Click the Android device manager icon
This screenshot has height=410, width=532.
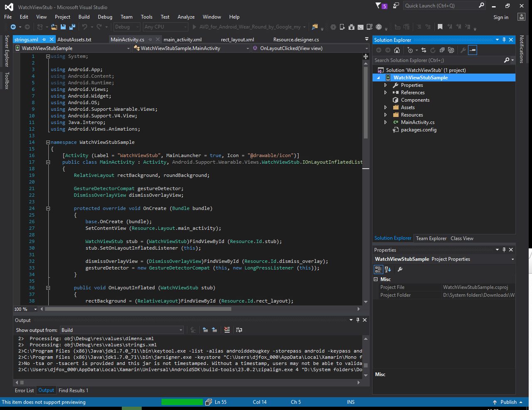[x=342, y=27]
